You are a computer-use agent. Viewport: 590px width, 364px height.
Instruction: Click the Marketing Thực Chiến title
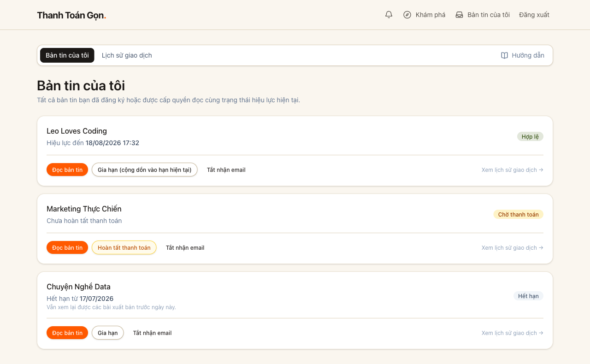tap(84, 209)
